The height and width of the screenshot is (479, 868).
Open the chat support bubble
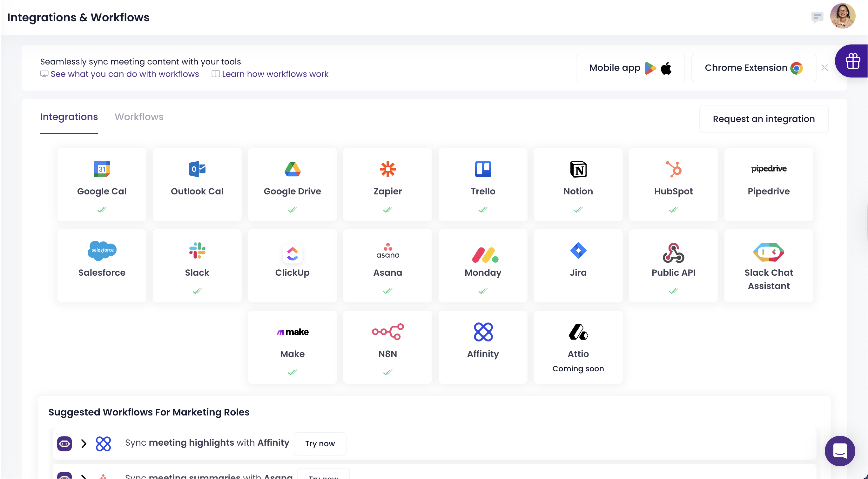(839, 450)
